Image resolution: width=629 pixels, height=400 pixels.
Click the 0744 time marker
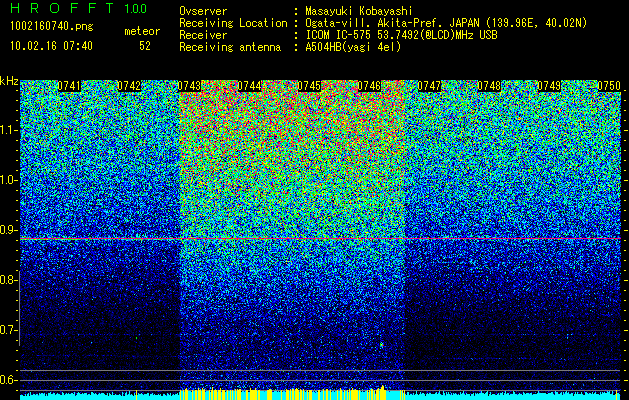[x=250, y=86]
